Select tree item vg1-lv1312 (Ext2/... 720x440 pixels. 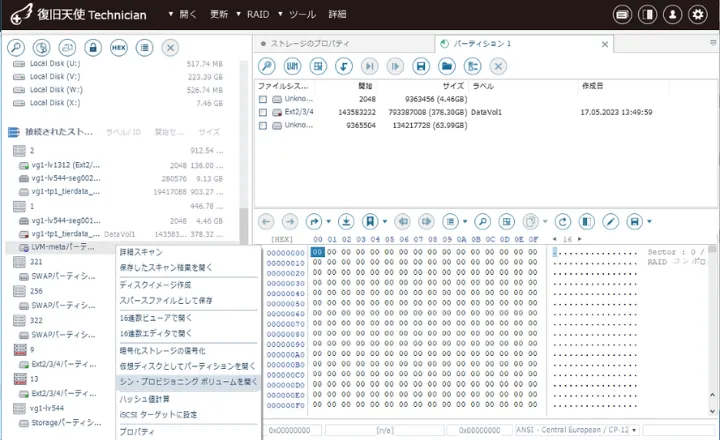pyautogui.click(x=66, y=165)
